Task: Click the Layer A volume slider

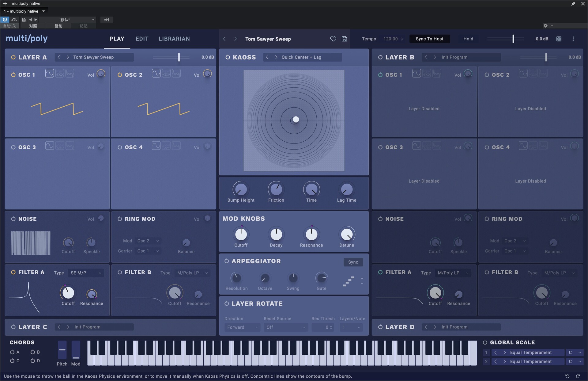Action: point(171,57)
